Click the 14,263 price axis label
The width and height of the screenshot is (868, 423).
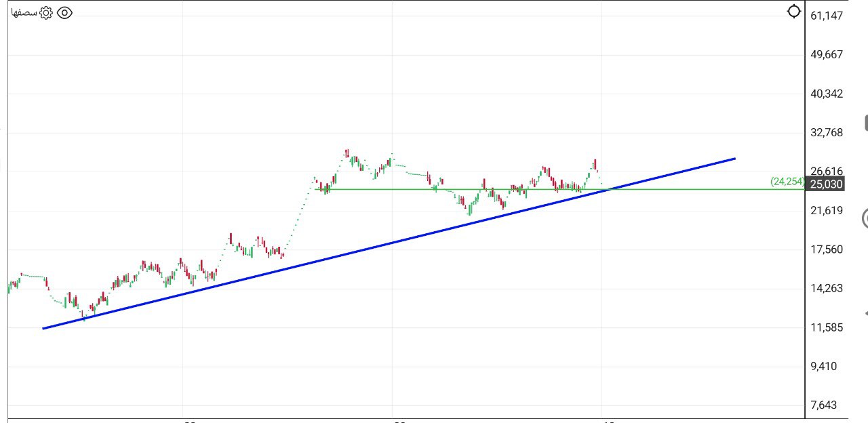tap(827, 288)
